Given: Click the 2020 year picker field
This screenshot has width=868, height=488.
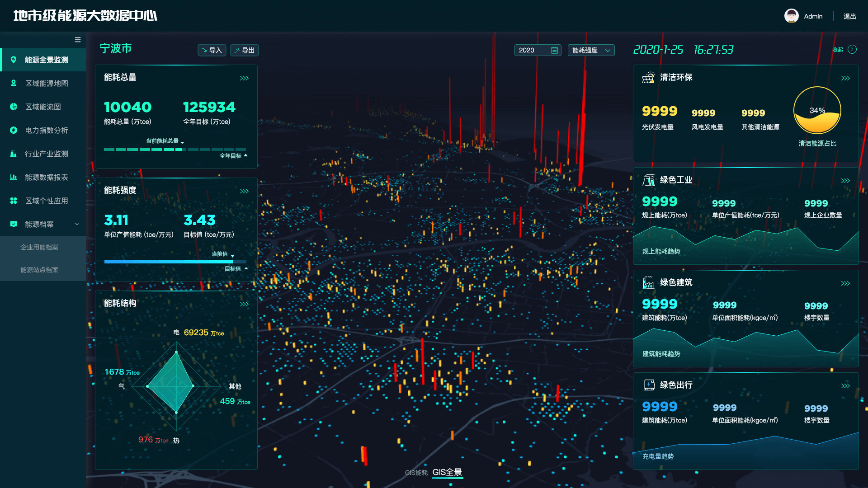Looking at the screenshot, I should pyautogui.click(x=538, y=50).
